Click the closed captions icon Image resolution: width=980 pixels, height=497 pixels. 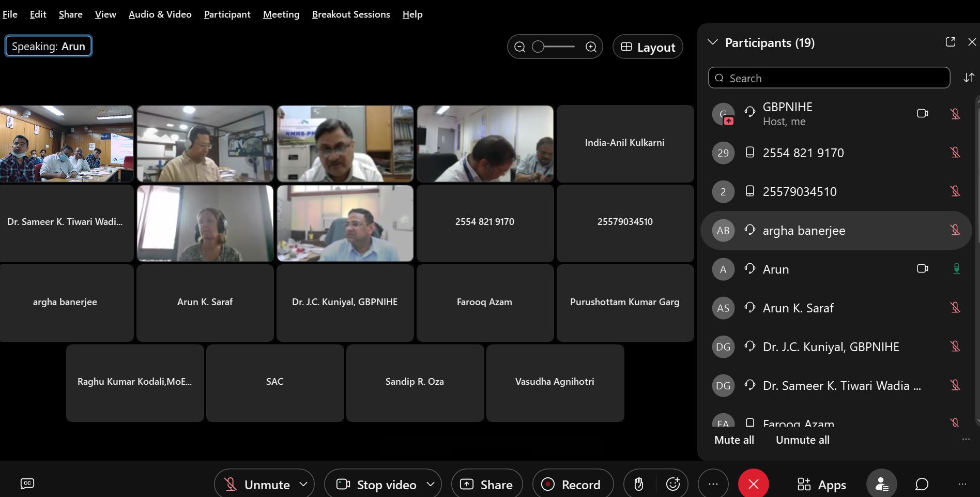click(27, 484)
